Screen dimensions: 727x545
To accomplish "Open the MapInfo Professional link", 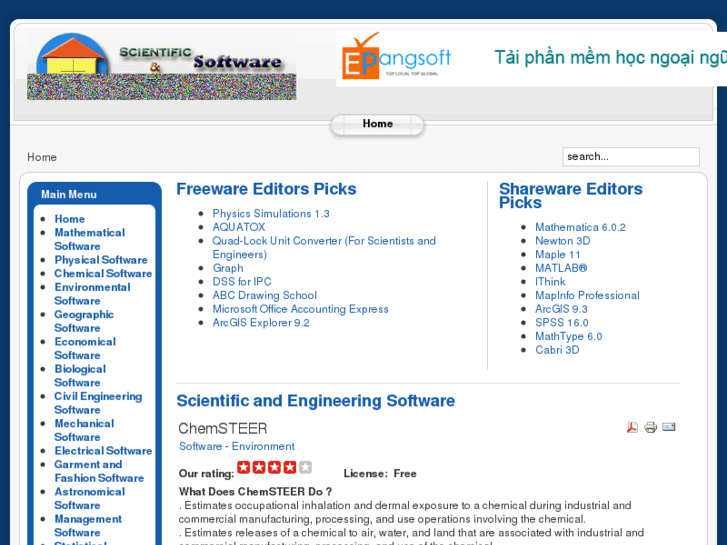I will click(x=587, y=295).
